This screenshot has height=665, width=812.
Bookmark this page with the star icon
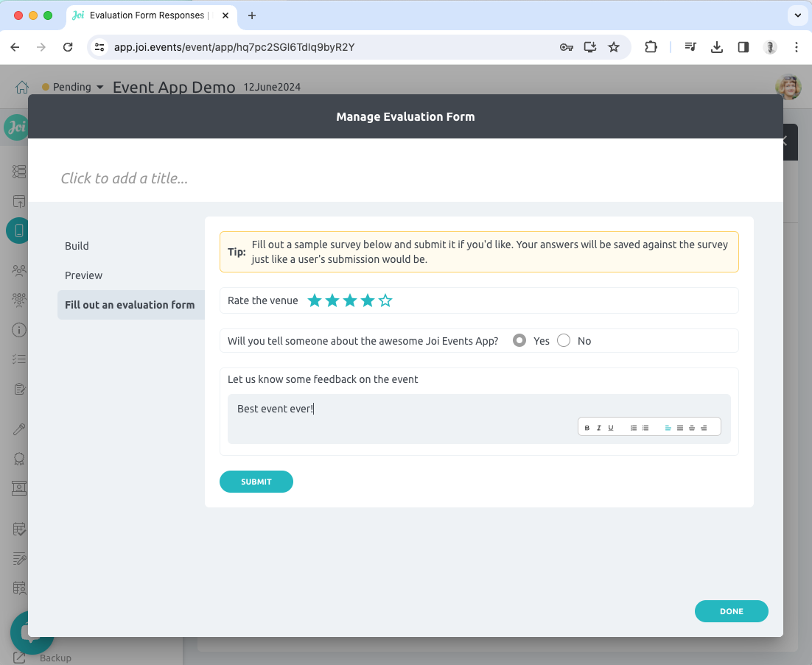point(614,47)
